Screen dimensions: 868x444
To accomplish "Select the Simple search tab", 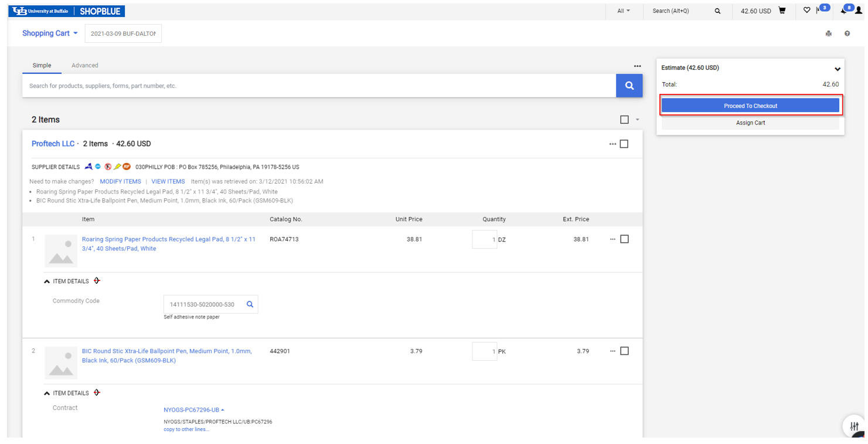I will click(x=42, y=66).
